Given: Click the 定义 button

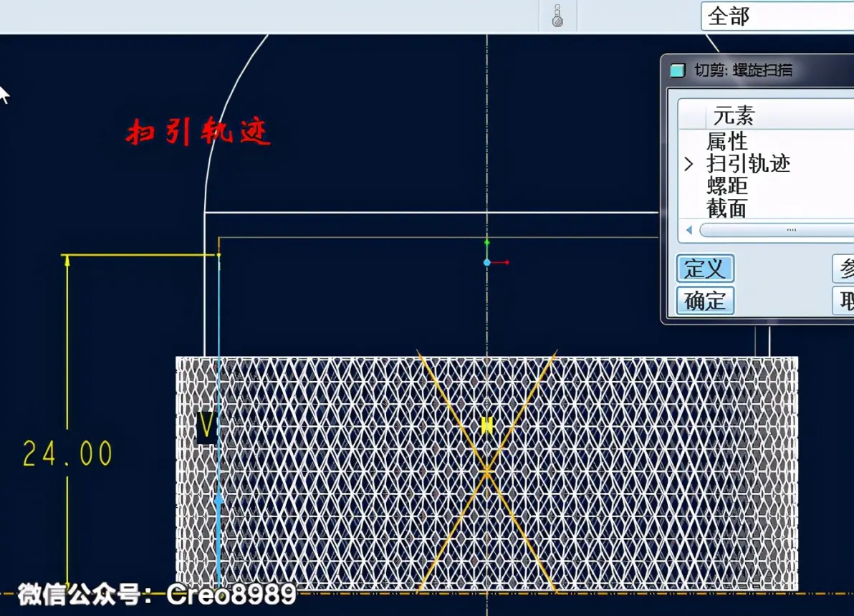Looking at the screenshot, I should point(705,269).
